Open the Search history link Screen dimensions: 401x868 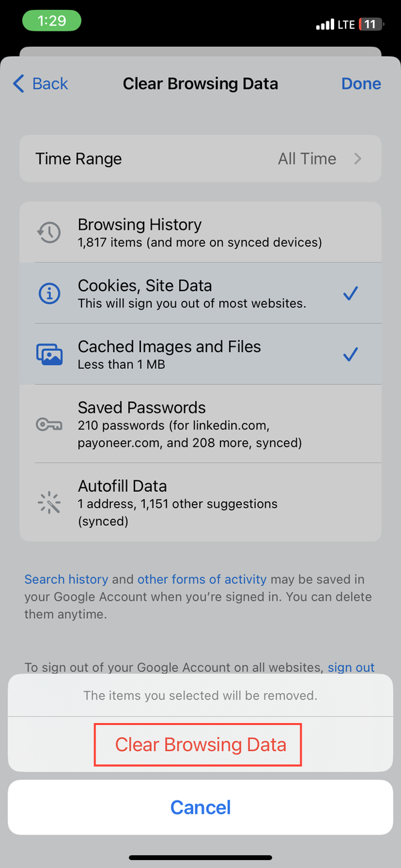66,579
